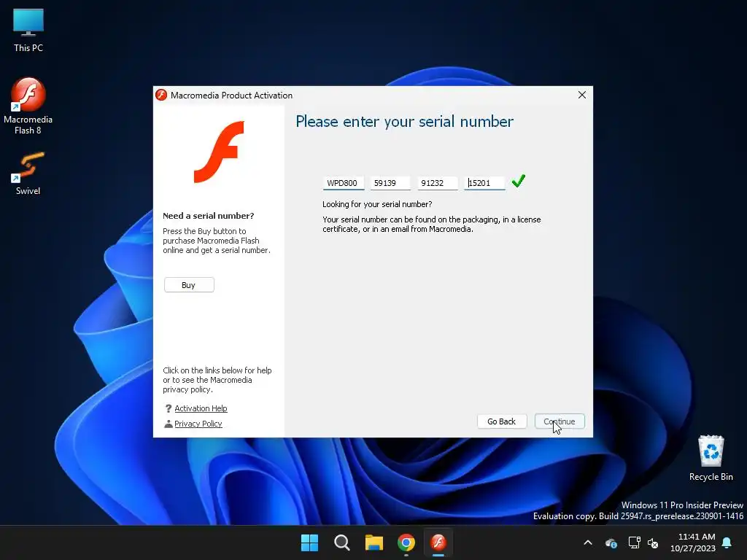
Task: Close the Macromedia Product Activation dialog
Action: coord(581,95)
